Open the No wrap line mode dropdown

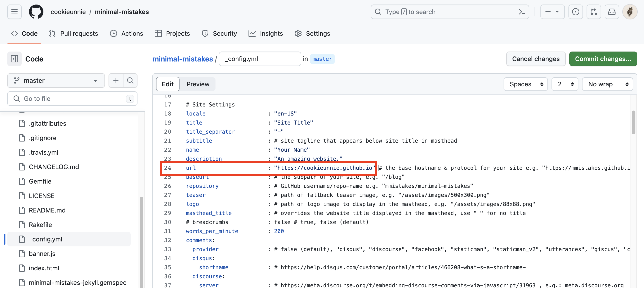(x=607, y=84)
